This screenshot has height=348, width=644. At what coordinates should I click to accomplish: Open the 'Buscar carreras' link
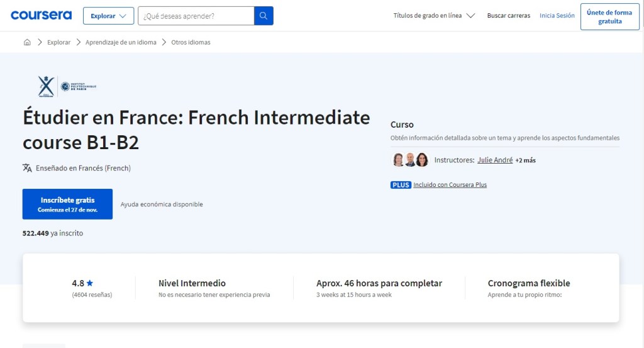tap(508, 16)
